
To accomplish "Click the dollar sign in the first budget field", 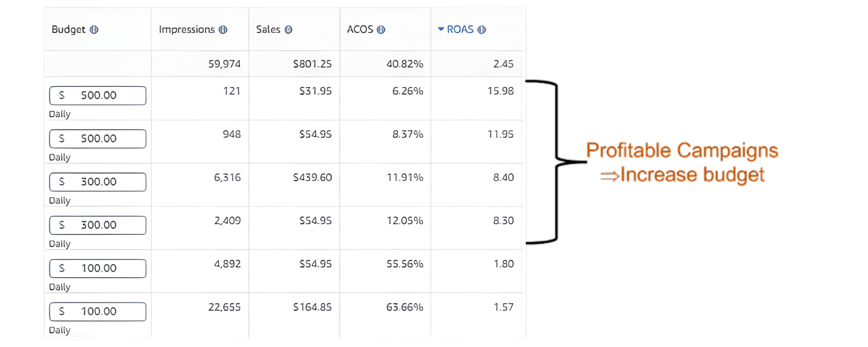I will pos(61,95).
